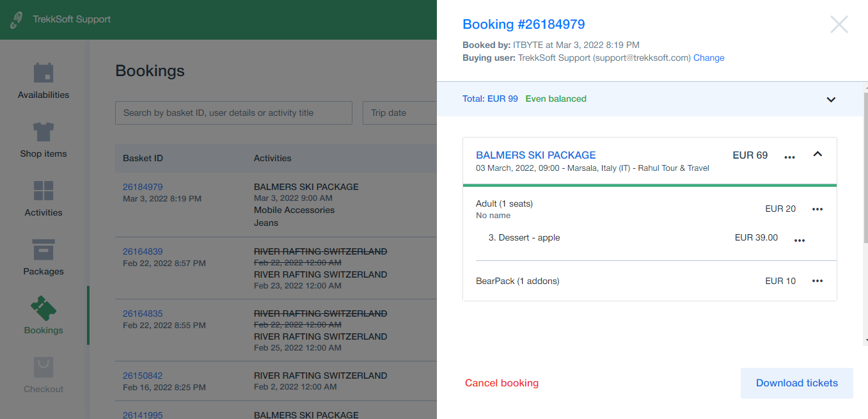Screen dimensions: 868x419
Task: Click the EUR 20 adult price
Action: click(x=780, y=209)
